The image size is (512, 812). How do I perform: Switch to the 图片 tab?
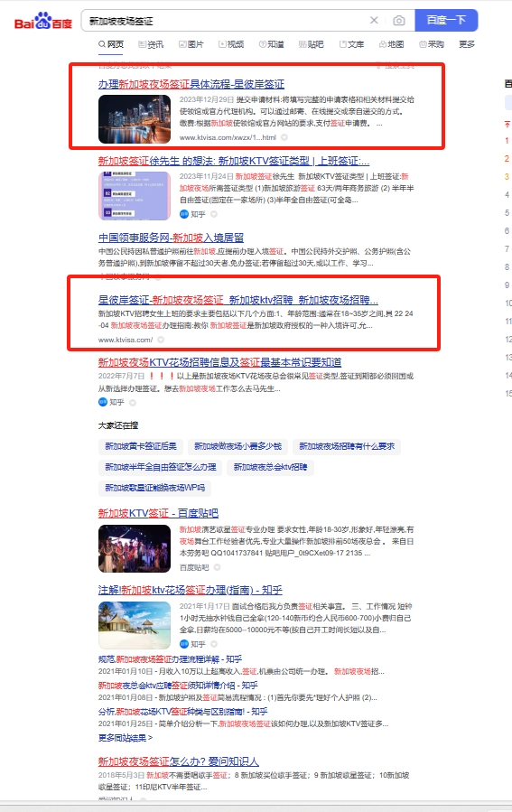(x=191, y=44)
